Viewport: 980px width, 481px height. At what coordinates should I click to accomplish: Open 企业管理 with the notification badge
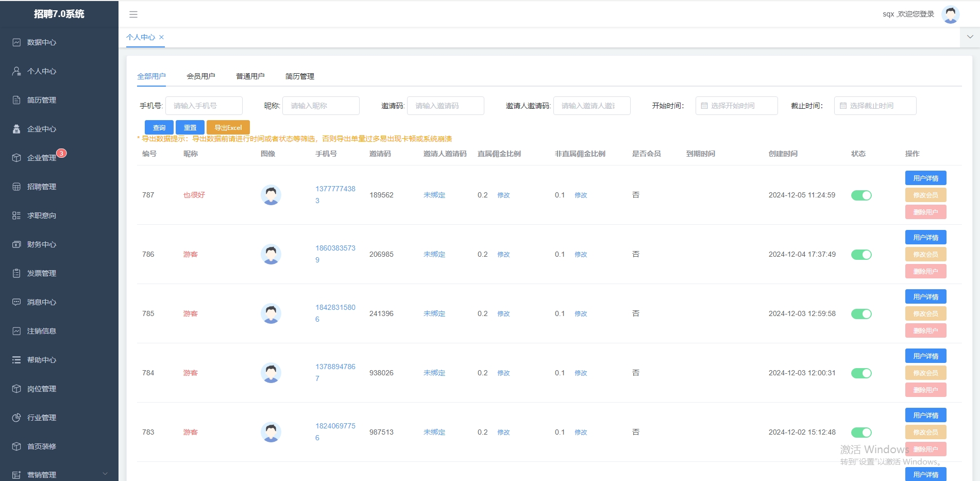tap(41, 157)
